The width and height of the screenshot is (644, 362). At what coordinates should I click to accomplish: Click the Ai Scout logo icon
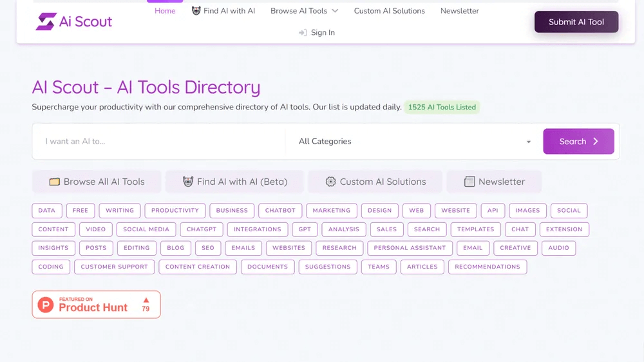[46, 22]
